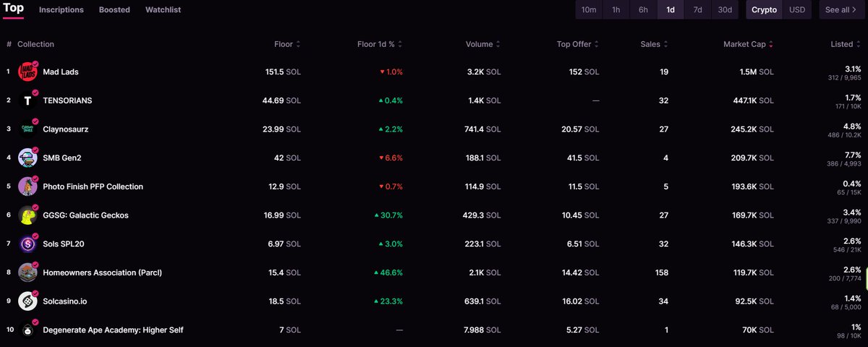Sort the table by Volume
This screenshot has width=868, height=347.
point(482,44)
